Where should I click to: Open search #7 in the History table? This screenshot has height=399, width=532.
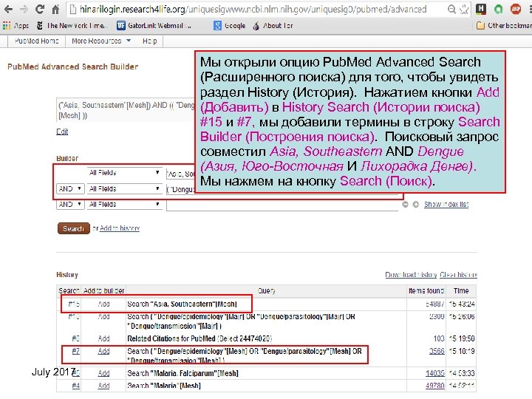coord(75,351)
